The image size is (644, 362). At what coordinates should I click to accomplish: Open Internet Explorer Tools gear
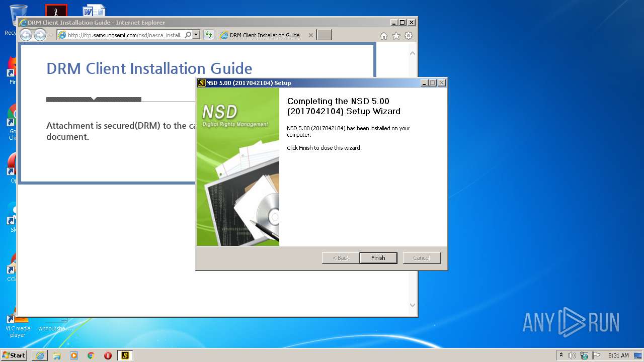tap(409, 36)
